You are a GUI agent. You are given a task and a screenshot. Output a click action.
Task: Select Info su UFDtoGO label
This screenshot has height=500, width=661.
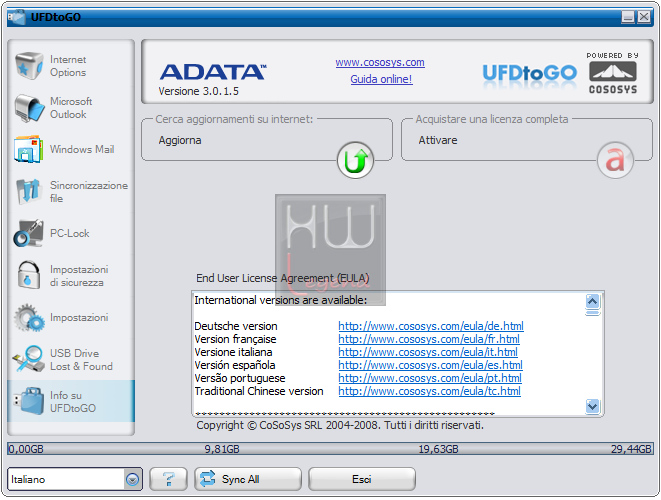73,401
